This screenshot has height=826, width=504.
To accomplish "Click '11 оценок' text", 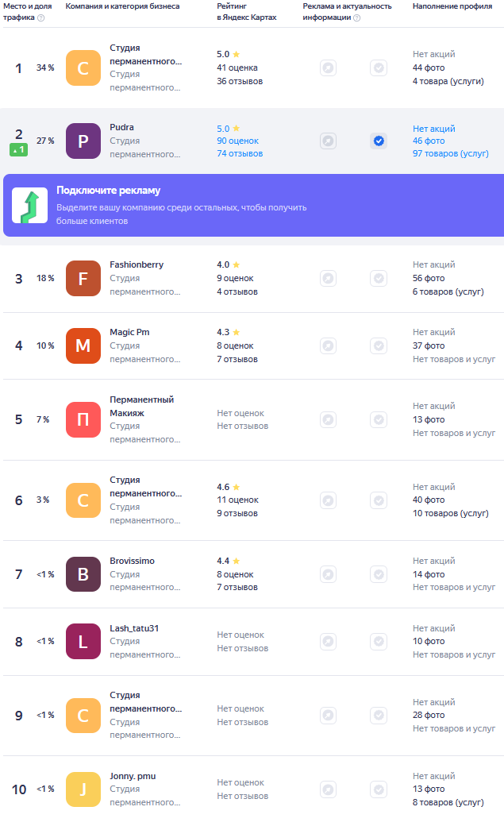I will coord(237,500).
